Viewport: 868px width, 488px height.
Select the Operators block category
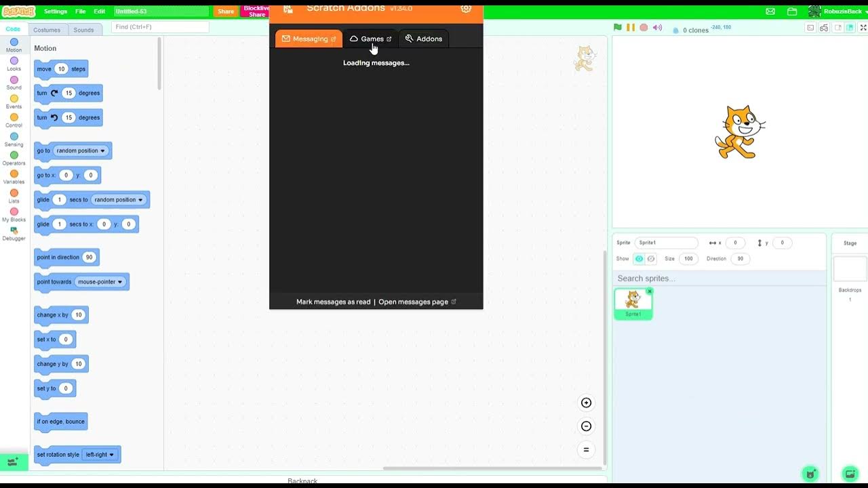tap(14, 159)
